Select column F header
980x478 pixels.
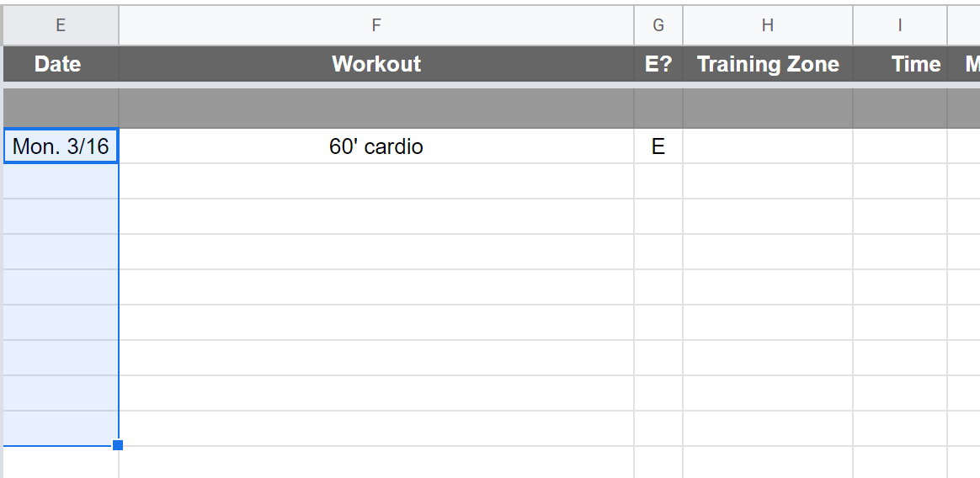click(376, 25)
